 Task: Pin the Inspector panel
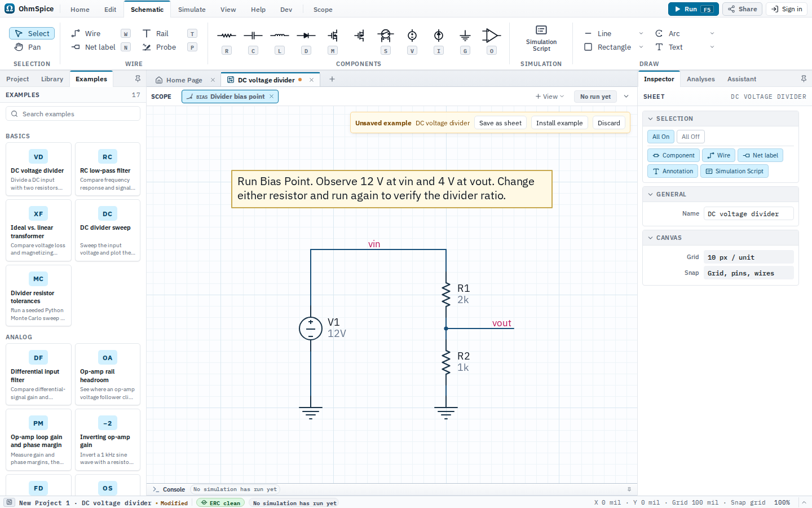(x=804, y=79)
